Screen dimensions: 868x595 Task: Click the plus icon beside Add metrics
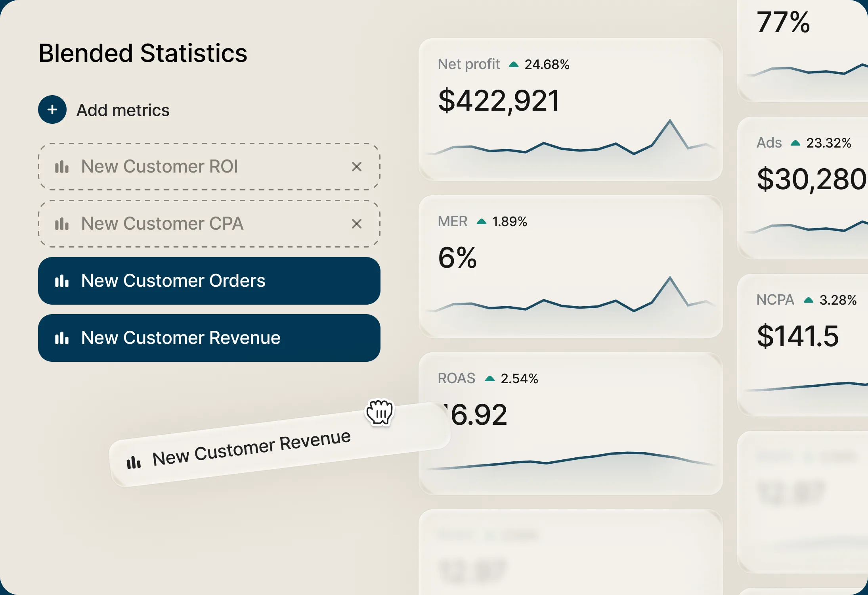52,109
